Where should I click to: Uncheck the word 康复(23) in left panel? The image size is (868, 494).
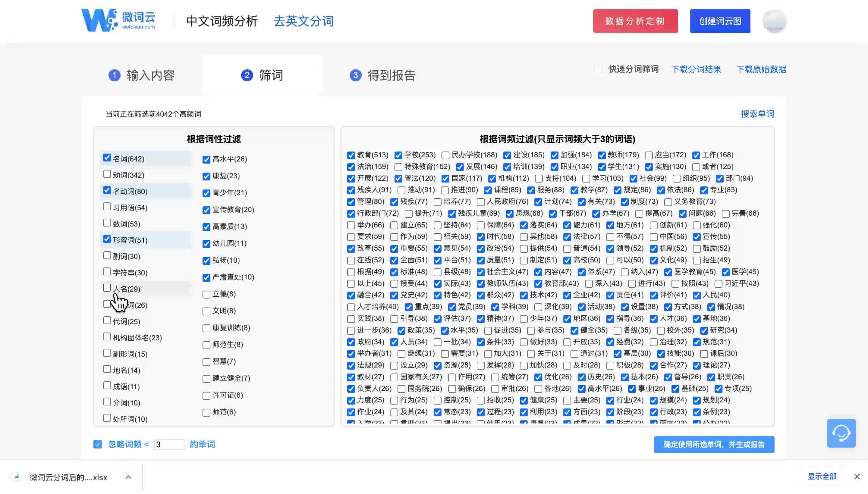[206, 177]
